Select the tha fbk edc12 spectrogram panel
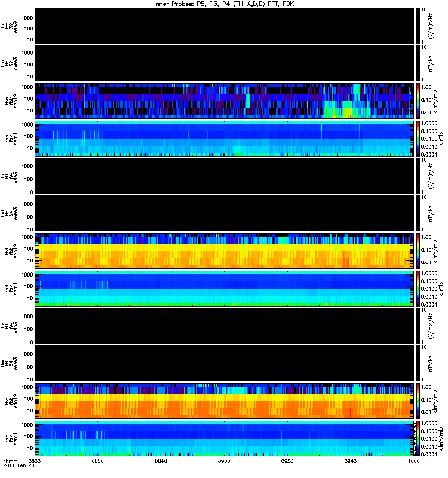The height and width of the screenshot is (478, 448). (x=225, y=101)
